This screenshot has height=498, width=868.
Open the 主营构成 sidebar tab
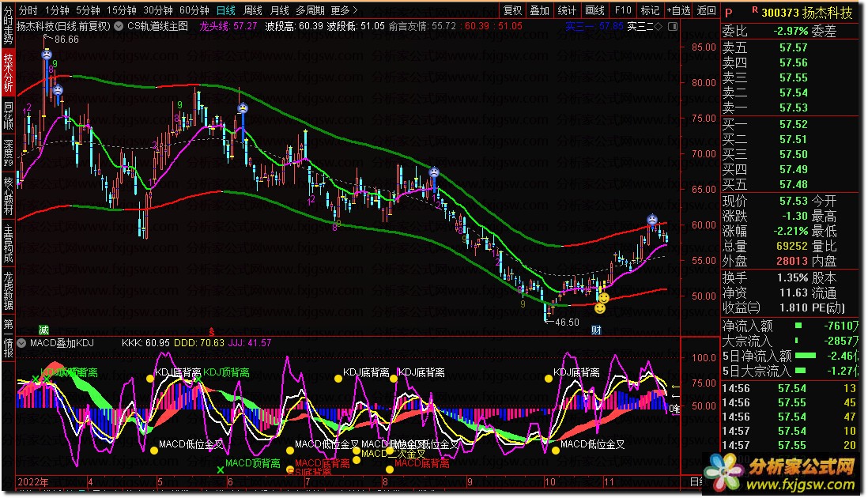[9, 243]
